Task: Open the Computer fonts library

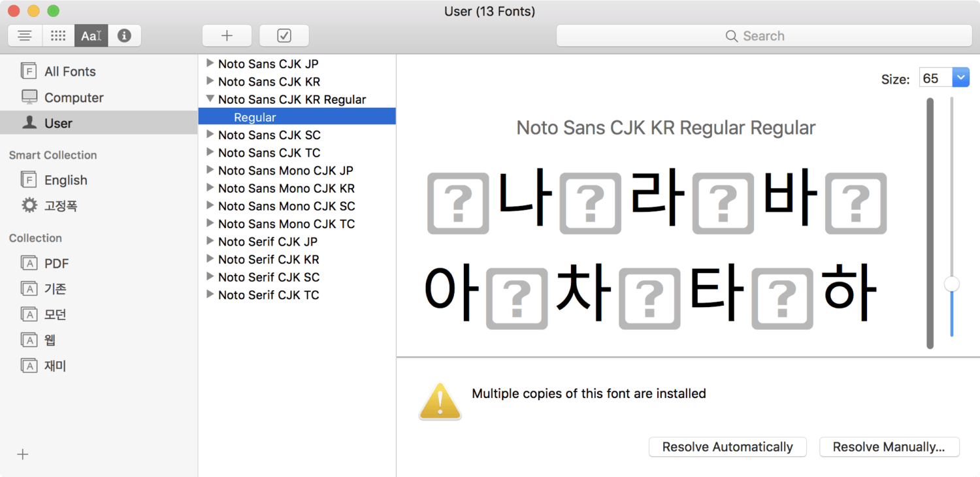Action: tap(99, 97)
